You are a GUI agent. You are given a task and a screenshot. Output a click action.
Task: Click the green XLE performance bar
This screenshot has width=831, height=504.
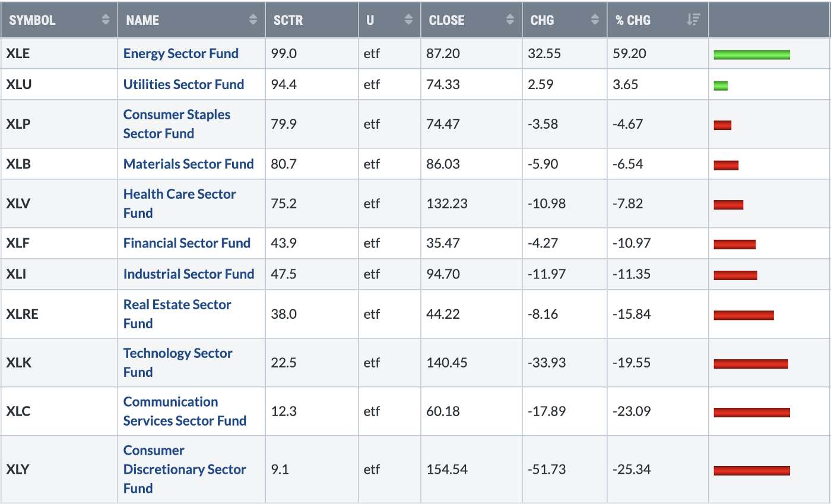click(x=751, y=55)
